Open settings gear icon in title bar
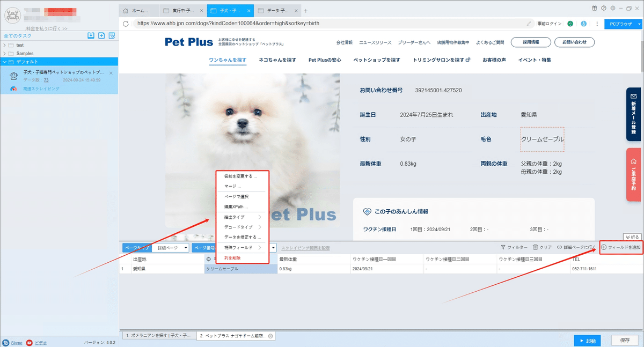 click(x=612, y=8)
